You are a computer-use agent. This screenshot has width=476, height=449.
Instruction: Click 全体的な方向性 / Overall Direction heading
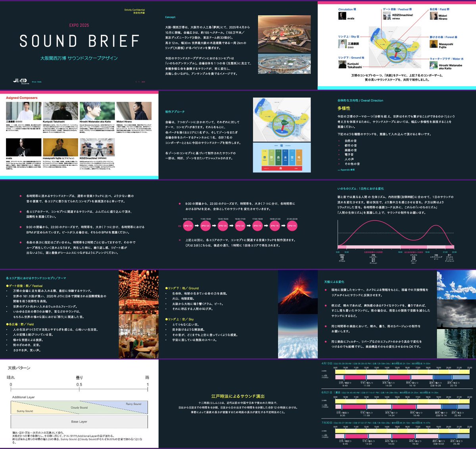coord(360,100)
